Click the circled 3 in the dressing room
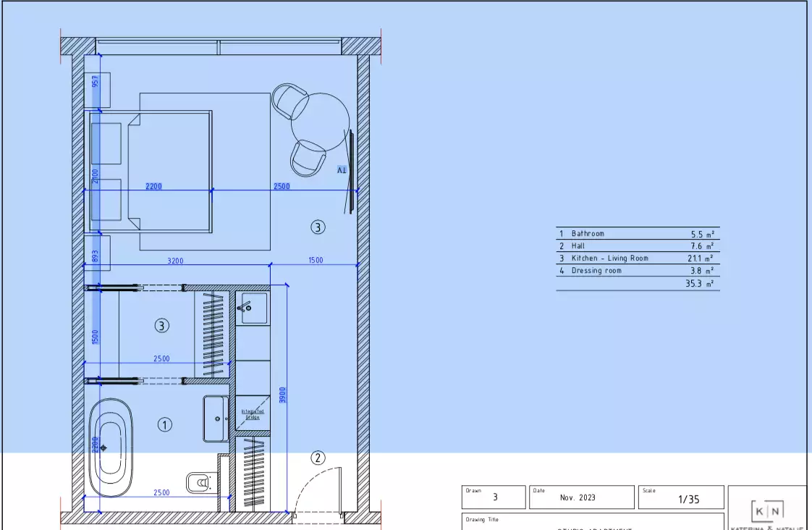This screenshot has width=812, height=530. click(x=162, y=326)
